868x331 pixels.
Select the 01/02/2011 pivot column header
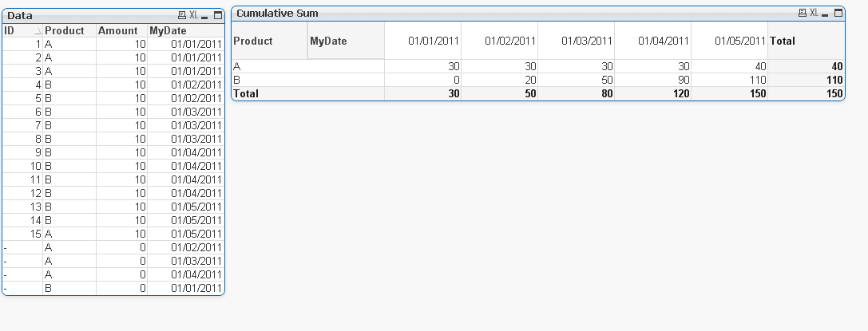(499, 41)
